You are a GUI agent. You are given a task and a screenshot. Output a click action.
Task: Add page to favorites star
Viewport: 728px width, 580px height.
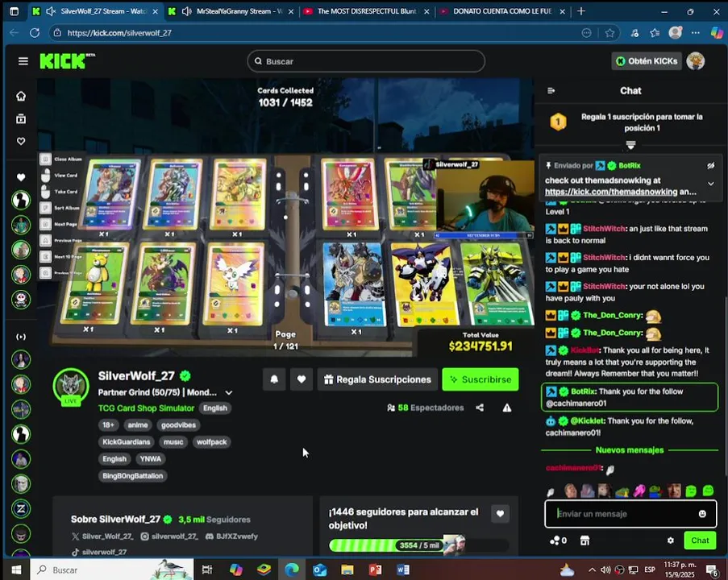coord(609,32)
